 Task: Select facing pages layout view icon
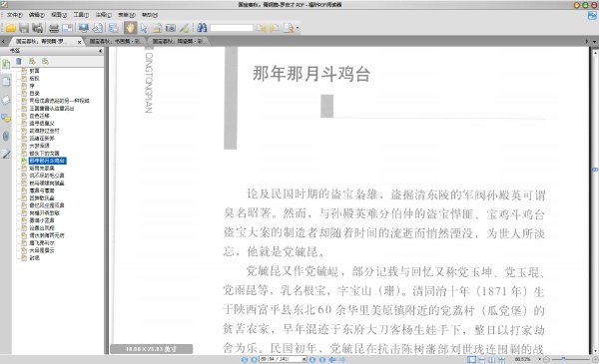(491, 359)
